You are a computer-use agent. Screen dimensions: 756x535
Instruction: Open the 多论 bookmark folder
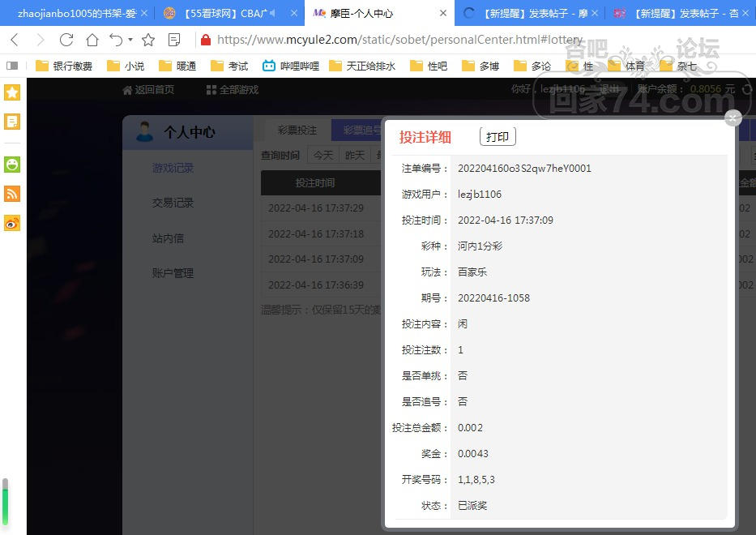pyautogui.click(x=532, y=66)
